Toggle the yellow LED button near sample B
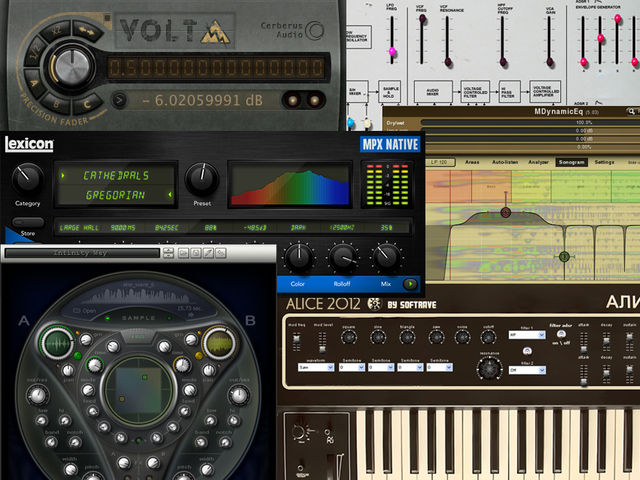 [x=199, y=356]
